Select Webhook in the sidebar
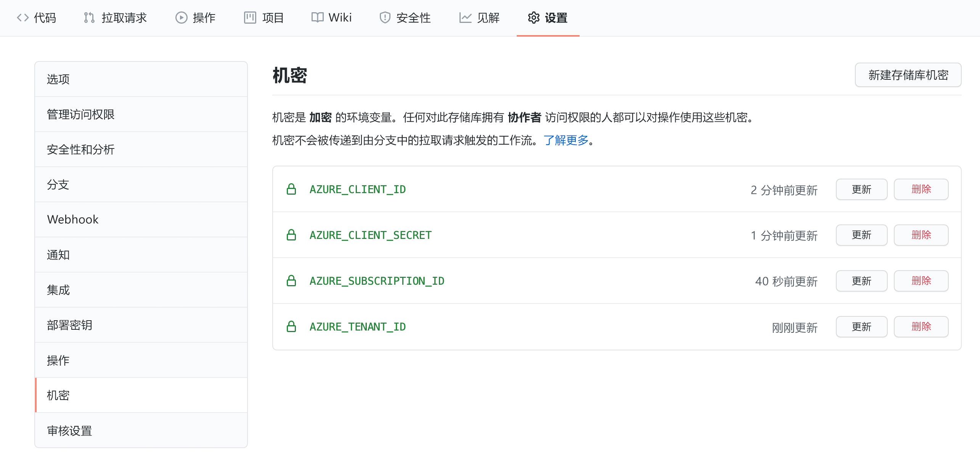Screen dimensions: 980x471 coord(72,219)
